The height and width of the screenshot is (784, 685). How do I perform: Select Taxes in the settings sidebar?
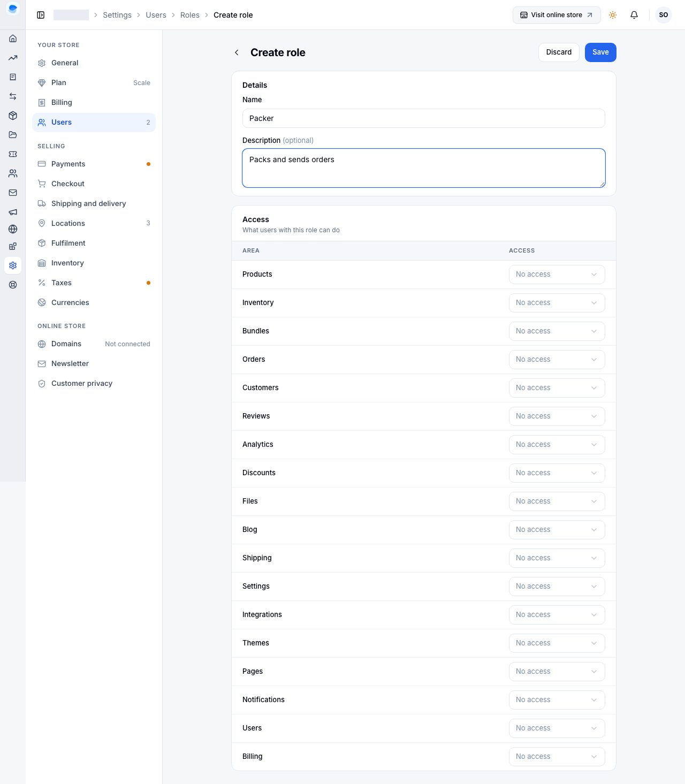[94, 283]
